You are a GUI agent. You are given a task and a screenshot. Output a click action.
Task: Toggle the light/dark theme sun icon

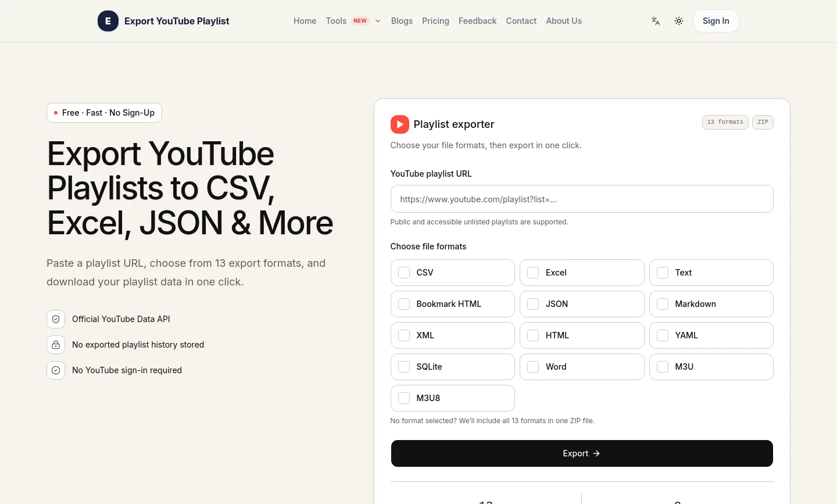679,21
